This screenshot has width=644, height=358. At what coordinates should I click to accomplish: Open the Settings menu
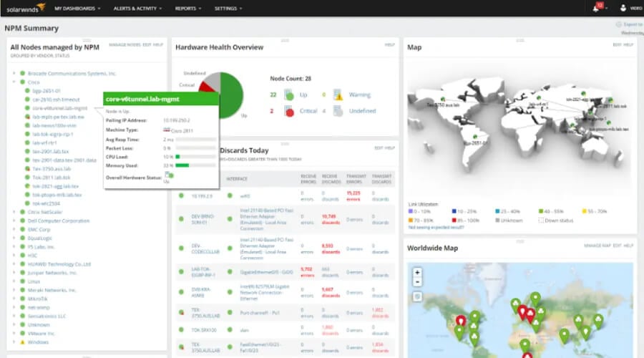click(228, 8)
